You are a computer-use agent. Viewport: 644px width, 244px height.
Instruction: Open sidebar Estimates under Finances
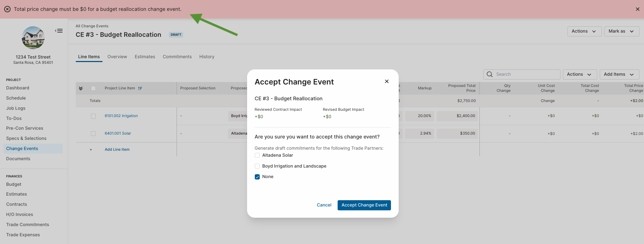point(16,194)
